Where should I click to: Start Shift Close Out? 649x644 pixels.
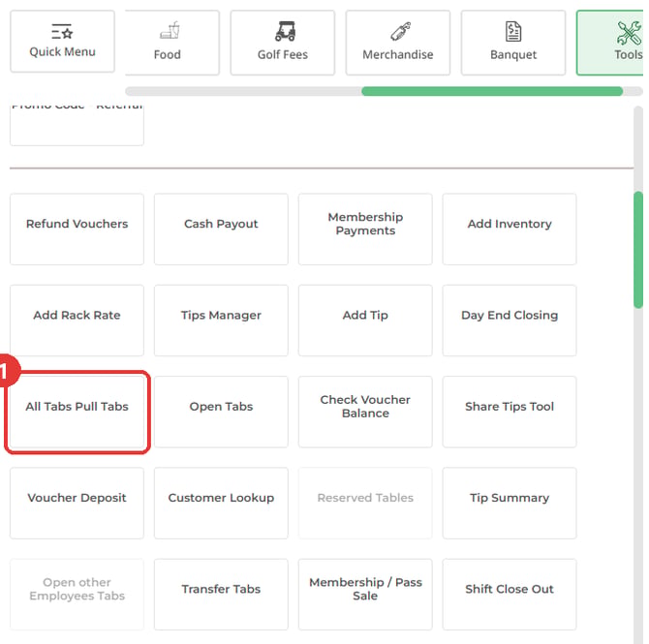pyautogui.click(x=510, y=595)
